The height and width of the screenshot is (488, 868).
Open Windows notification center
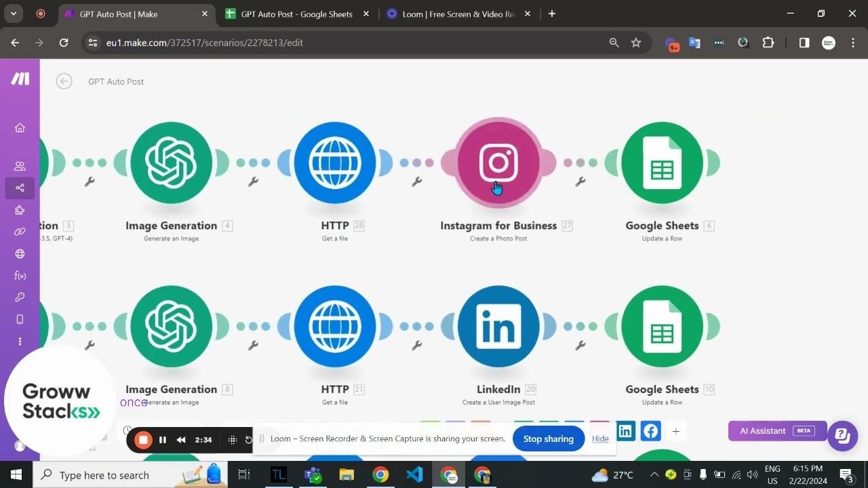[x=846, y=474]
